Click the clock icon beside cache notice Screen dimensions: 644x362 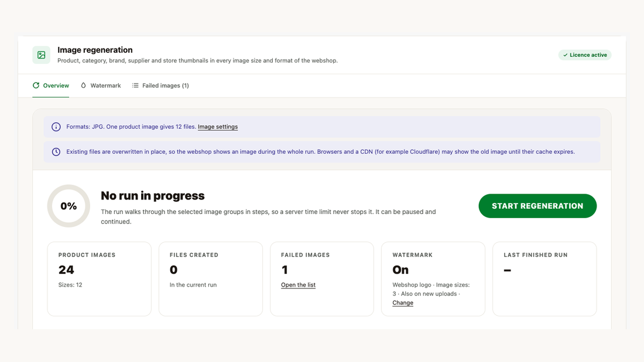[x=56, y=152]
